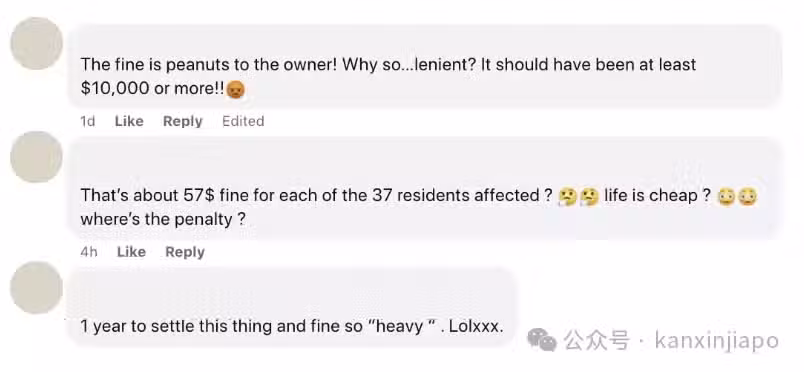The image size is (804, 372).
Task: Like the comment posted 1d ago
Action: (x=129, y=121)
